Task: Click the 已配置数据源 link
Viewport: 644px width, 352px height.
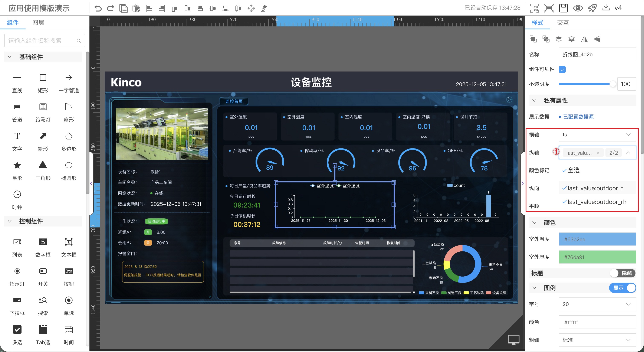Action: [578, 117]
